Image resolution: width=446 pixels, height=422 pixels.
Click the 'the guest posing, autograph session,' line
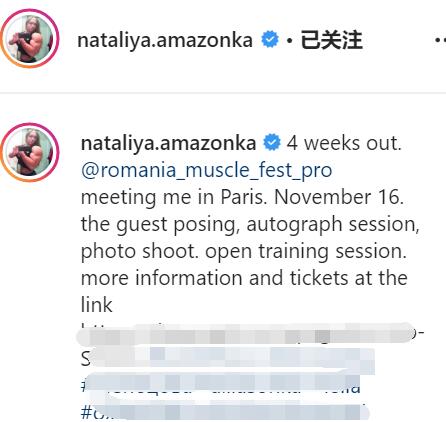pos(250,224)
